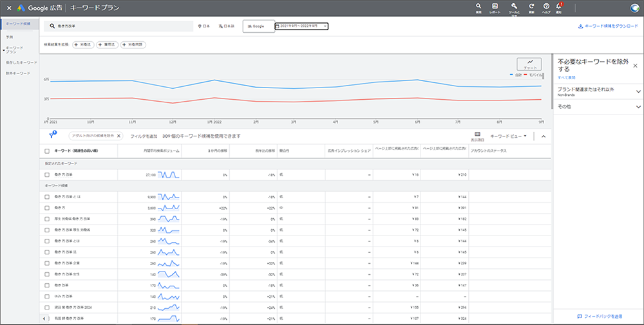644x325 pixels.
Task: Click the keyword search field
Action: (118, 26)
